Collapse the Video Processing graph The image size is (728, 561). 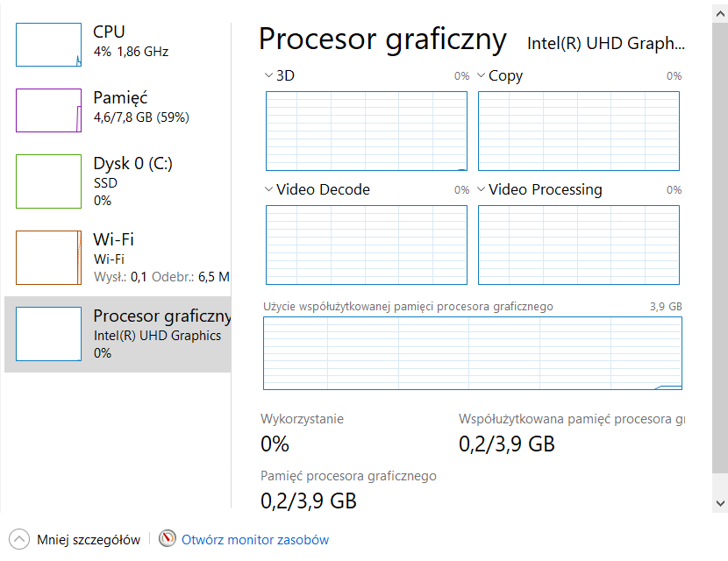(x=479, y=189)
